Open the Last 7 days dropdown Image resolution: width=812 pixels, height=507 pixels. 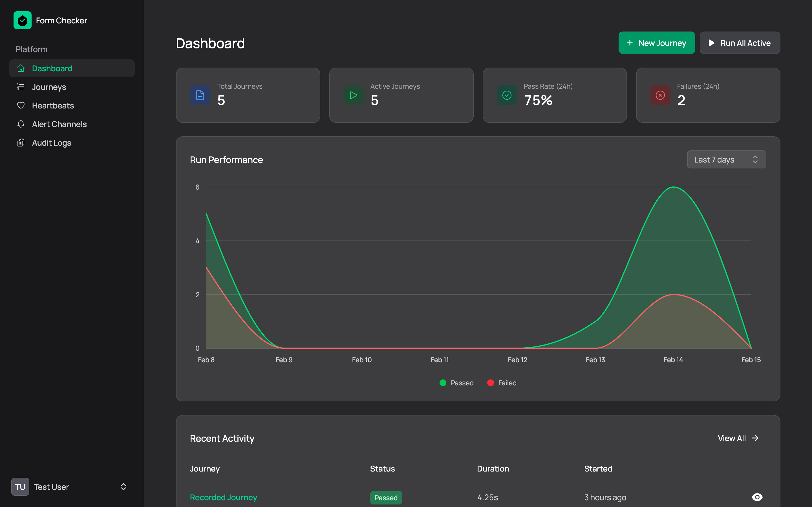pyautogui.click(x=726, y=159)
